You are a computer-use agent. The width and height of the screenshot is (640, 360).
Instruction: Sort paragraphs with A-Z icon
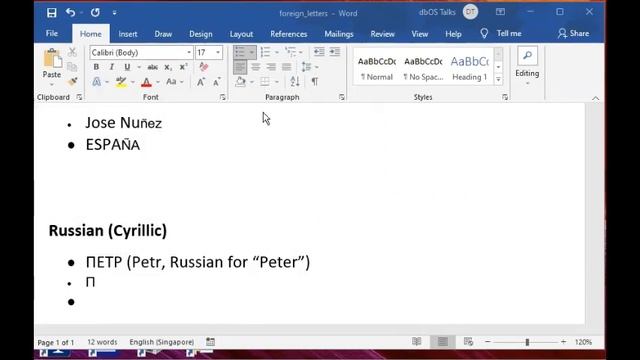coord(295,82)
